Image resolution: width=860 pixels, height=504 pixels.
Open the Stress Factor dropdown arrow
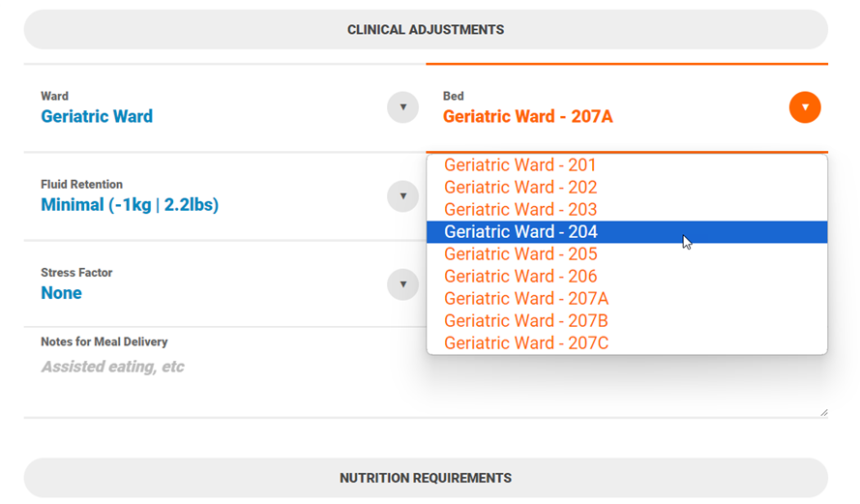[402, 284]
